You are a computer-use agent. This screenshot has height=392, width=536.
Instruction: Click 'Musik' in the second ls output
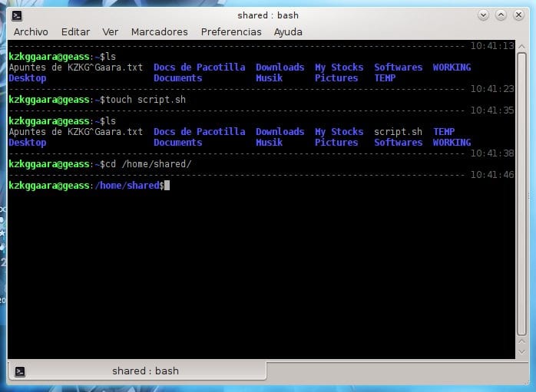[x=270, y=143]
